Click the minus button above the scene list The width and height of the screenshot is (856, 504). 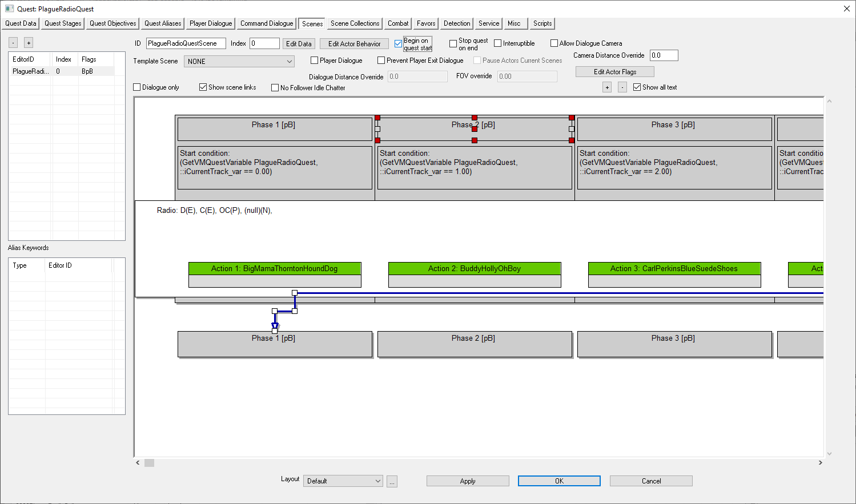click(x=13, y=43)
